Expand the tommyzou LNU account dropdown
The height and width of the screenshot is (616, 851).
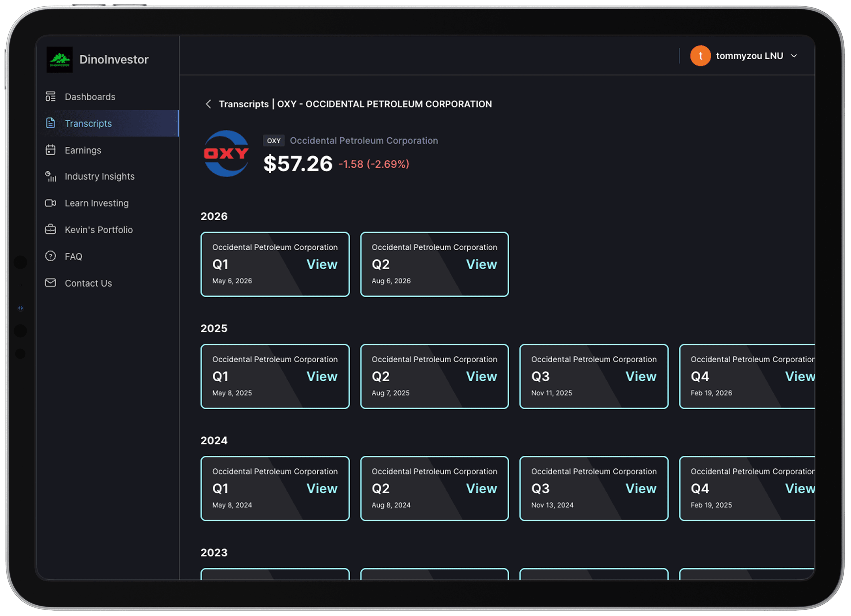794,56
